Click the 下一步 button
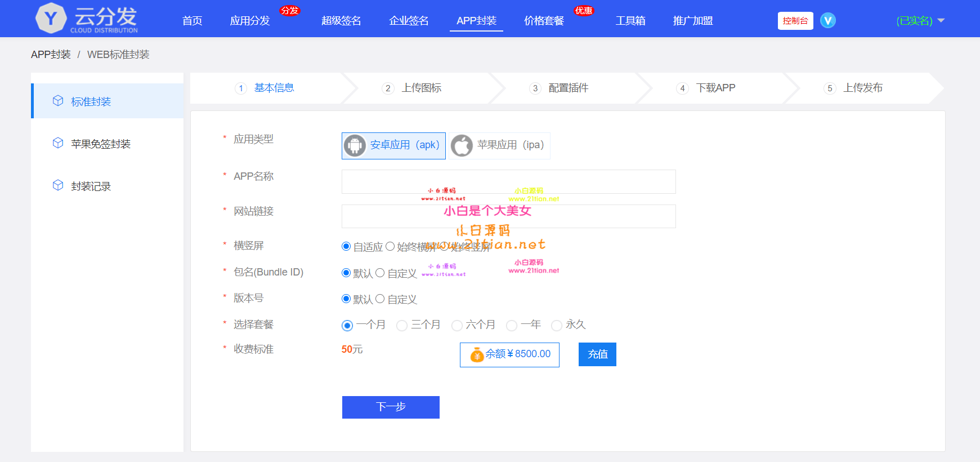 coord(391,407)
